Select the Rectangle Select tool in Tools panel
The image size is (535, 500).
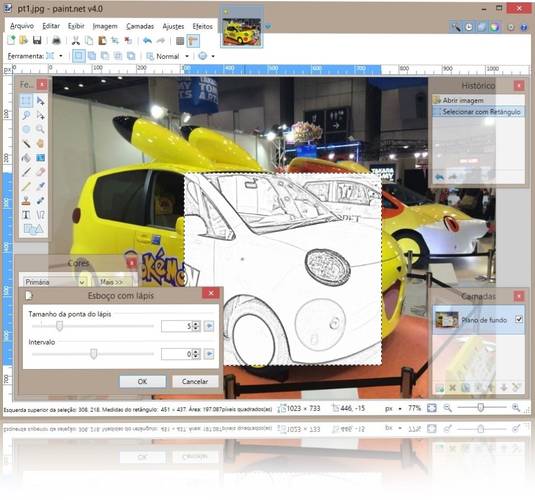tap(26, 101)
